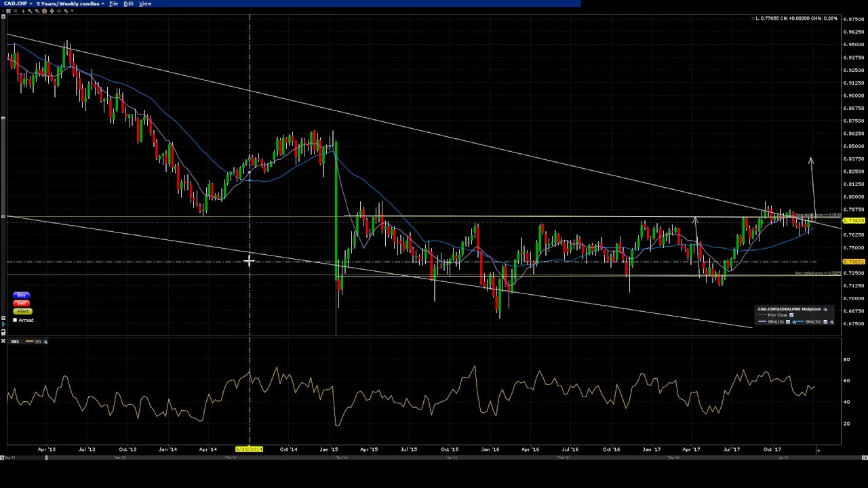Viewport: 868px width, 488px height.
Task: Click the Jan '16 time axis label
Action: tap(490, 449)
